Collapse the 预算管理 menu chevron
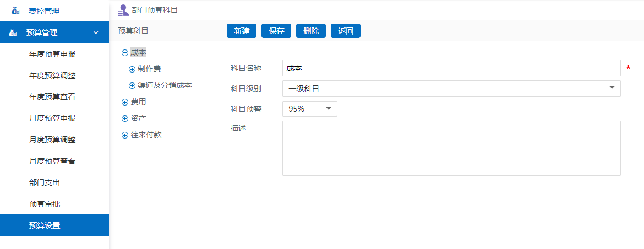Image resolution: width=644 pixels, height=249 pixels. click(x=96, y=33)
